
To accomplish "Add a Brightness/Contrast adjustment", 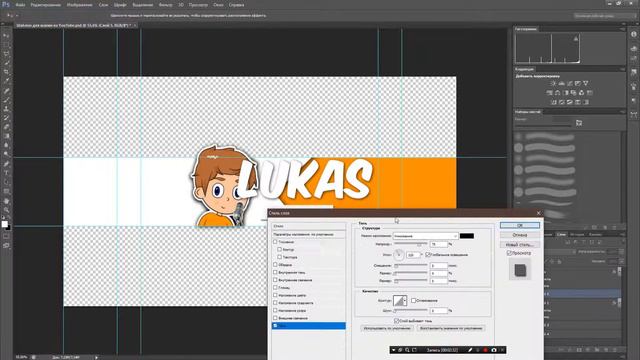I will pos(553,83).
